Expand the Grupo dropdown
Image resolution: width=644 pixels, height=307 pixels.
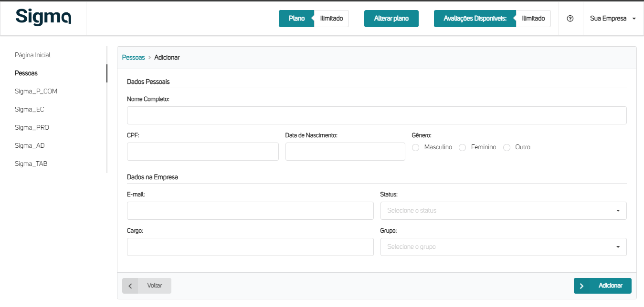pyautogui.click(x=503, y=247)
